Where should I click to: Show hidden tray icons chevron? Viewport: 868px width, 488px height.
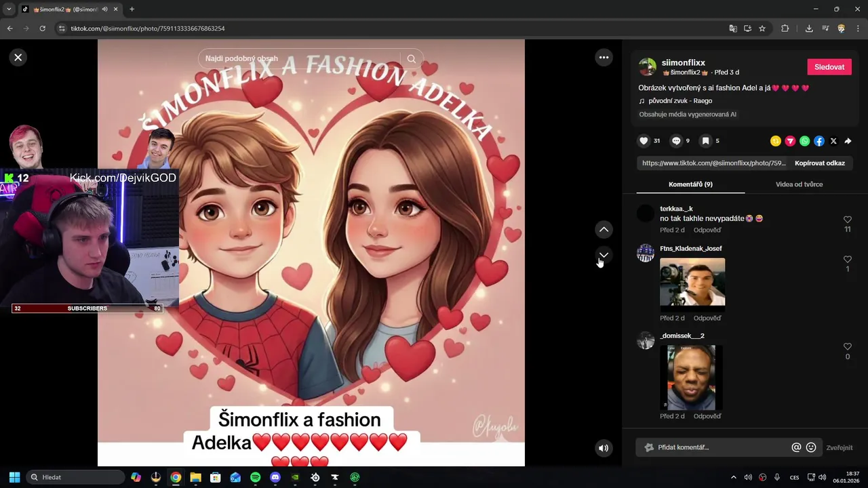point(733,477)
